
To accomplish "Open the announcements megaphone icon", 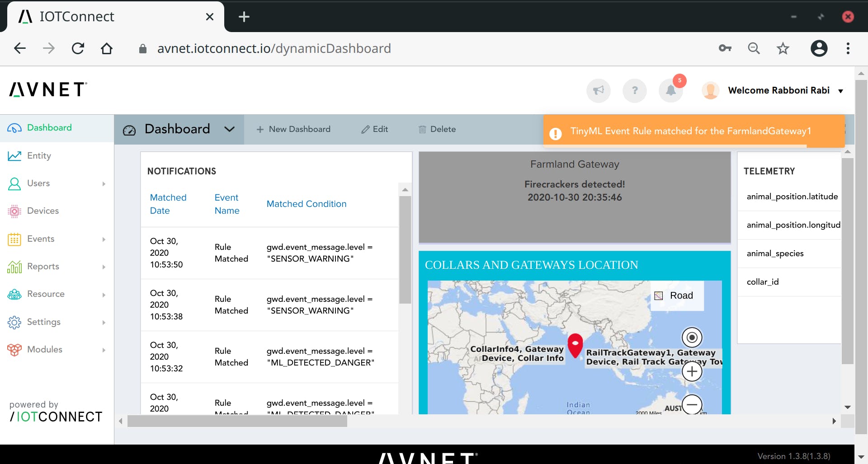I will coord(599,90).
